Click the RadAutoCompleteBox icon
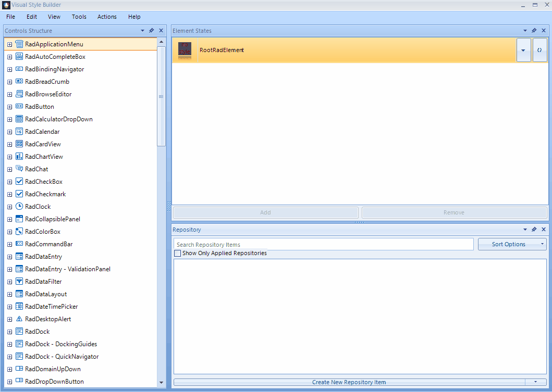 click(x=19, y=57)
